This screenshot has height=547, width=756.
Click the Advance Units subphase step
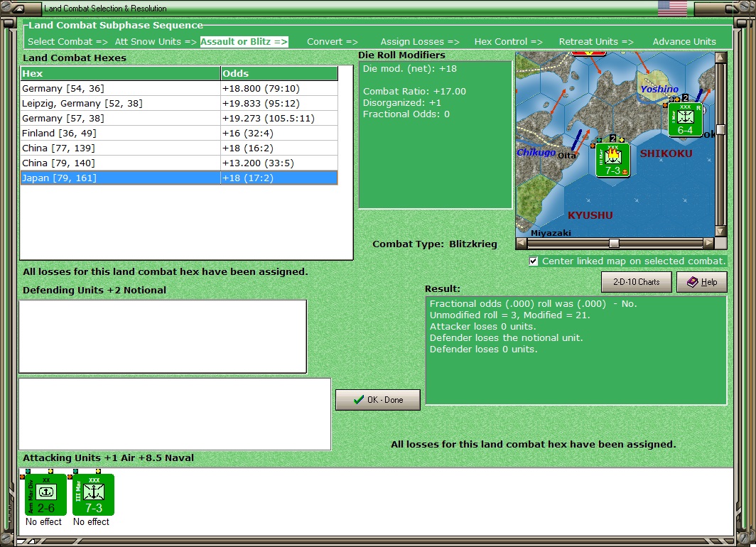pos(684,42)
